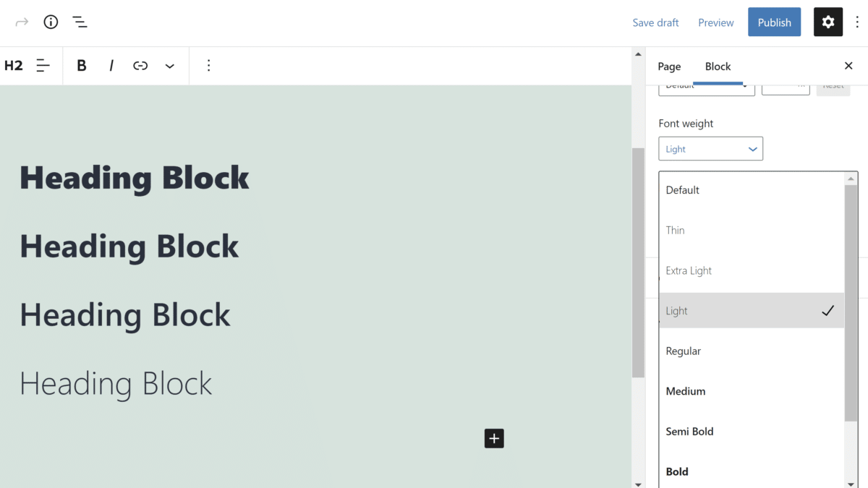Open the list view outline icon
The width and height of the screenshot is (868, 488).
click(80, 22)
